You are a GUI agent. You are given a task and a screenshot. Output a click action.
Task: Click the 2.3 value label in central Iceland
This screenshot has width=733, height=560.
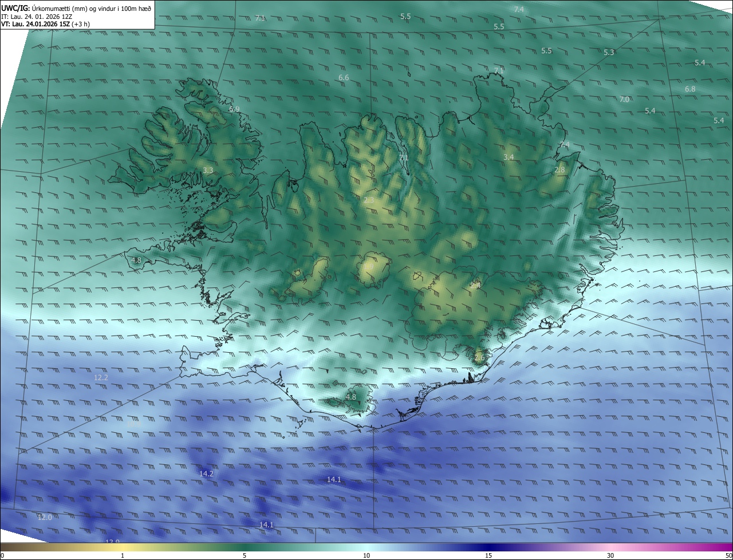[369, 200]
